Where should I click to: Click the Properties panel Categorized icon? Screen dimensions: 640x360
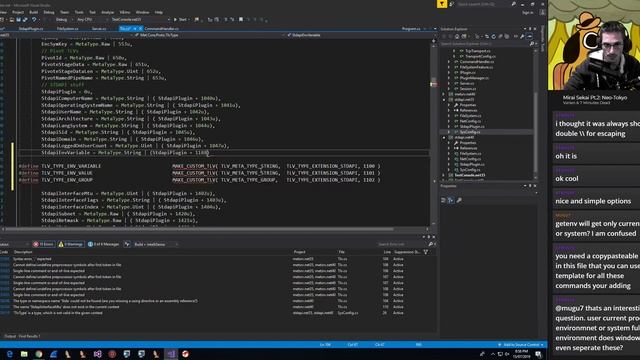click(443, 200)
